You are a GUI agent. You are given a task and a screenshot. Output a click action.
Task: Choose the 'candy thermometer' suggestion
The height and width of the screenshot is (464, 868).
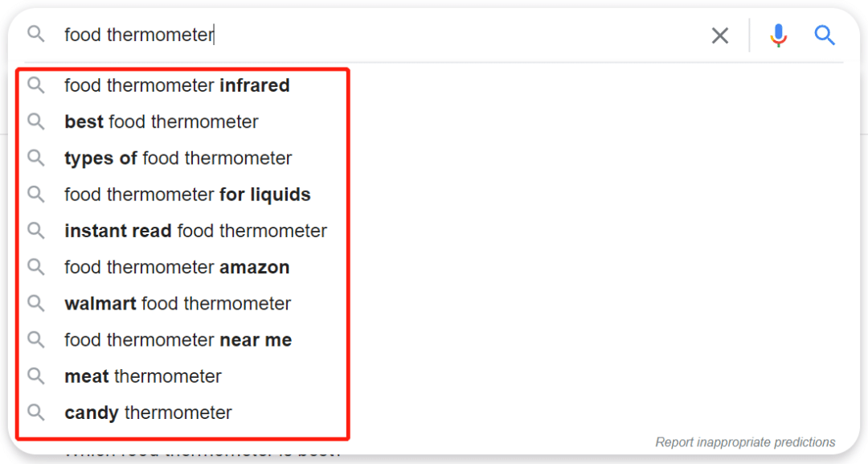(148, 413)
